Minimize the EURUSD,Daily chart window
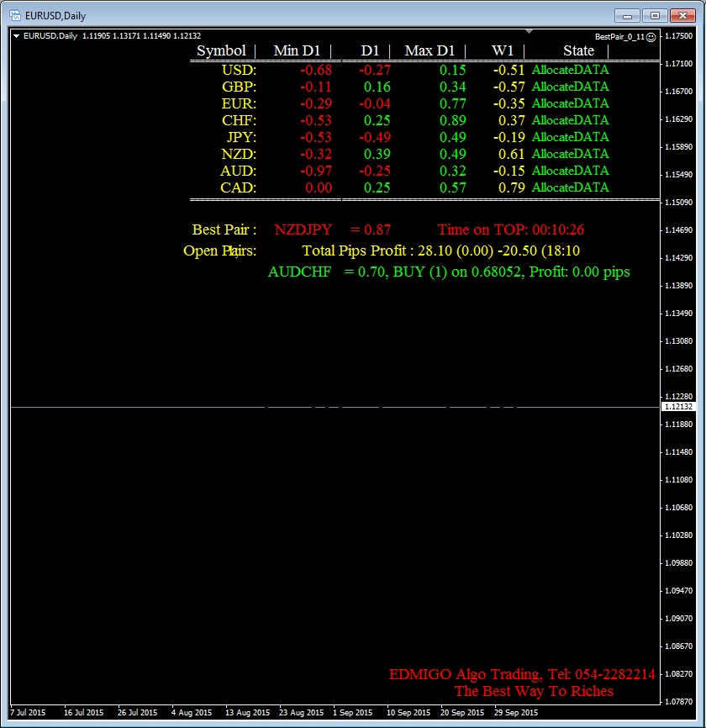Viewport: 706px width, 728px height. coord(627,16)
